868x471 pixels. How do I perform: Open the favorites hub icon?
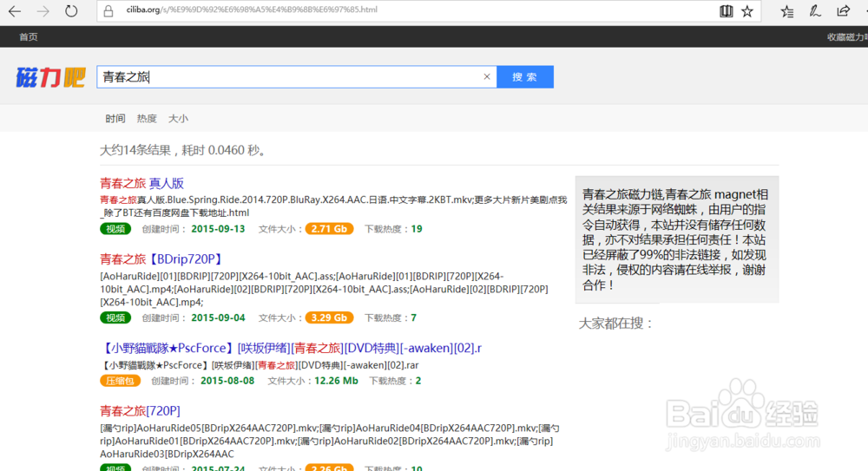[786, 11]
